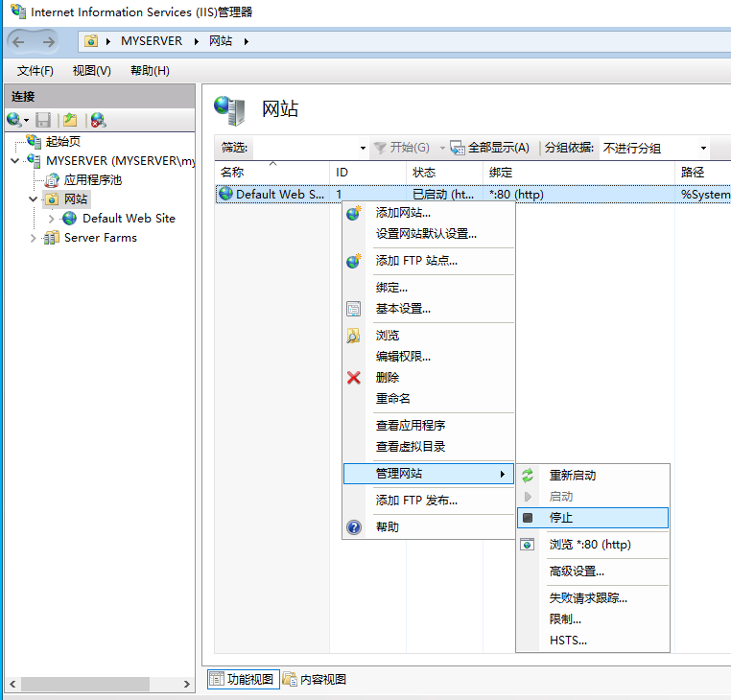This screenshot has width=731, height=700.
Task: Expand the Server Farms tree node
Action: 34,238
